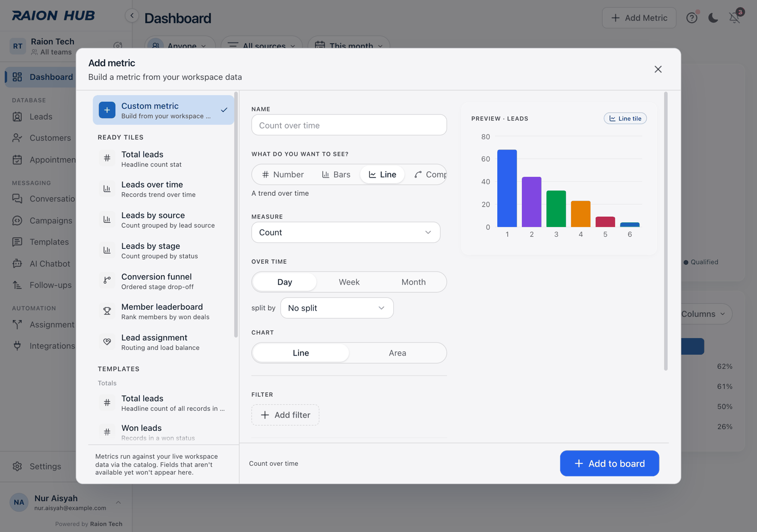The height and width of the screenshot is (532, 757).
Task: Select Month for over time interval
Action: click(x=414, y=282)
